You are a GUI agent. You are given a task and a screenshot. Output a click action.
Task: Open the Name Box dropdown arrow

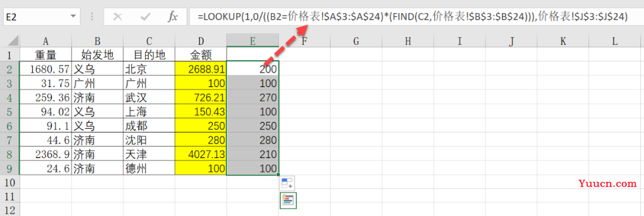pos(73,17)
